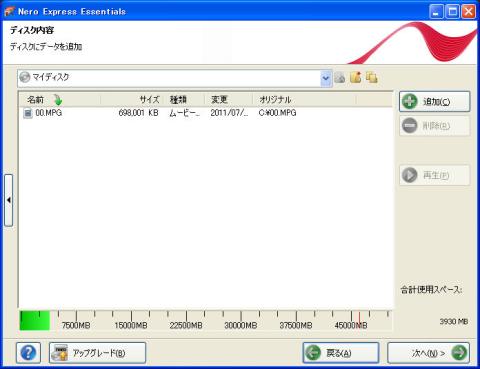
Task: Select the 00.MPG file row
Action: point(206,113)
